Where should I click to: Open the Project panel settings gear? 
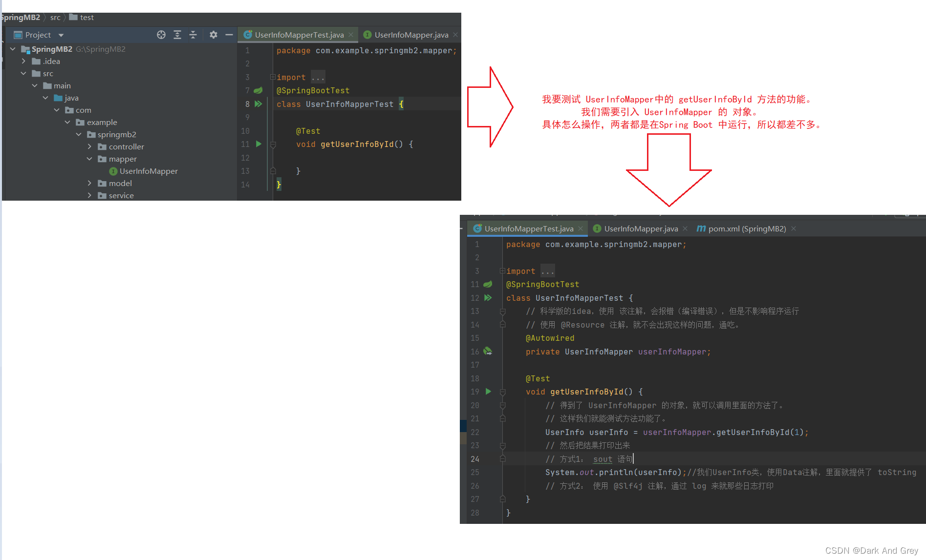(214, 35)
